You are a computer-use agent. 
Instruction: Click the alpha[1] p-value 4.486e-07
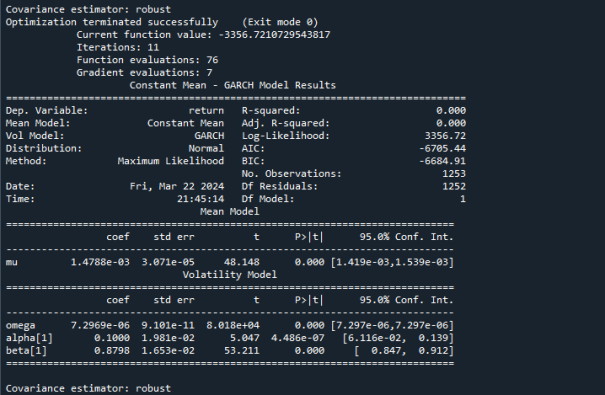tap(297, 338)
